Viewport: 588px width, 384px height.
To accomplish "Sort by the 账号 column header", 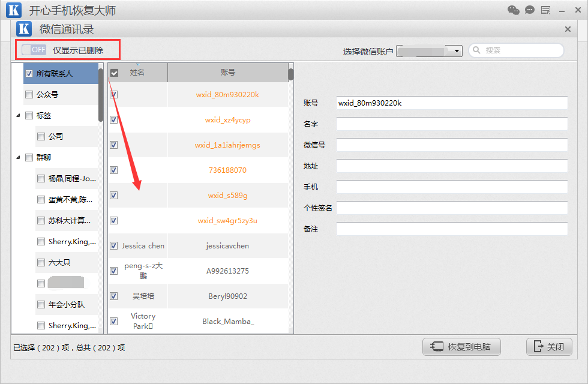I will tap(227, 73).
